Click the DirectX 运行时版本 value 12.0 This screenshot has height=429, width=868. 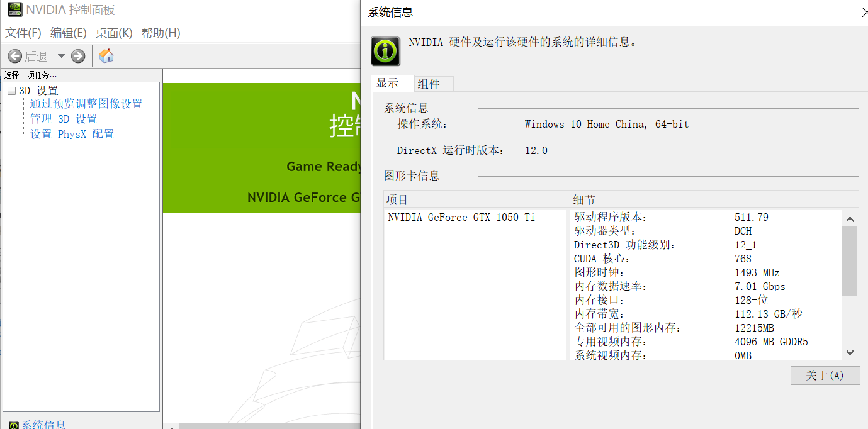click(536, 150)
